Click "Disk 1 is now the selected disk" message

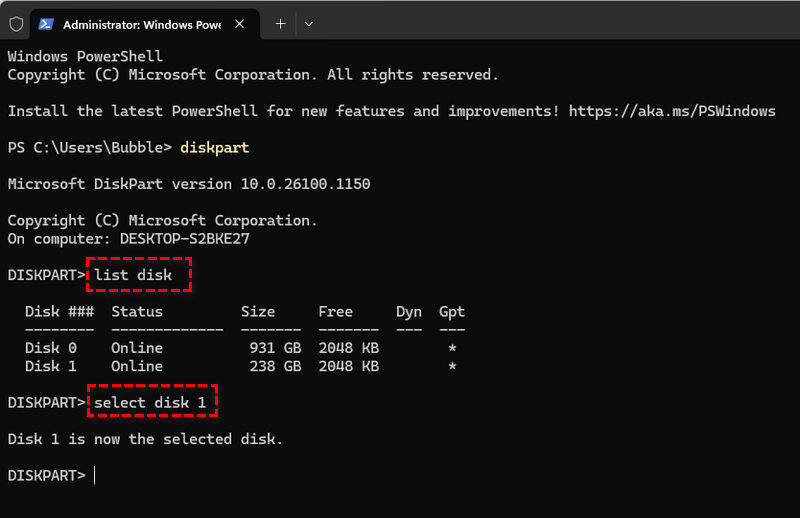pyautogui.click(x=145, y=439)
